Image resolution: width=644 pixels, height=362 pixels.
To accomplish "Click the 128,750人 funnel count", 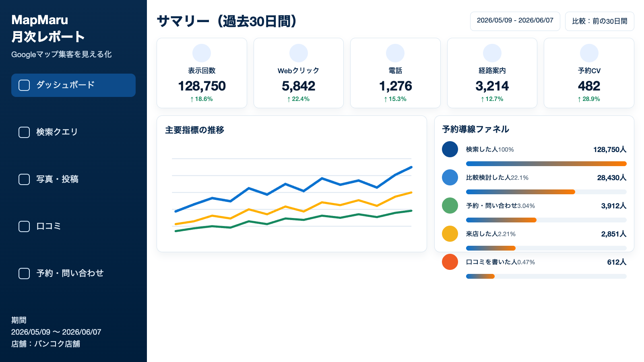I will pyautogui.click(x=610, y=150).
